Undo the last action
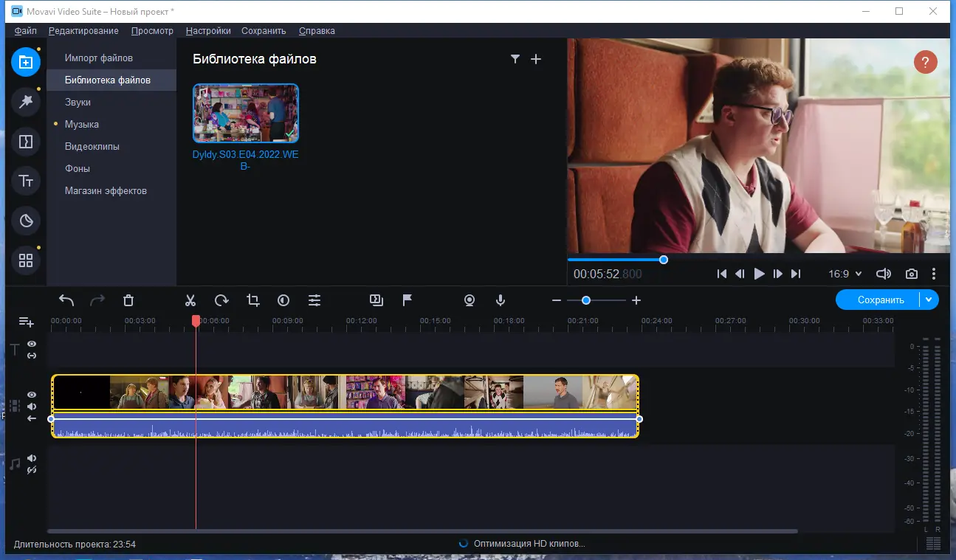 pos(66,300)
